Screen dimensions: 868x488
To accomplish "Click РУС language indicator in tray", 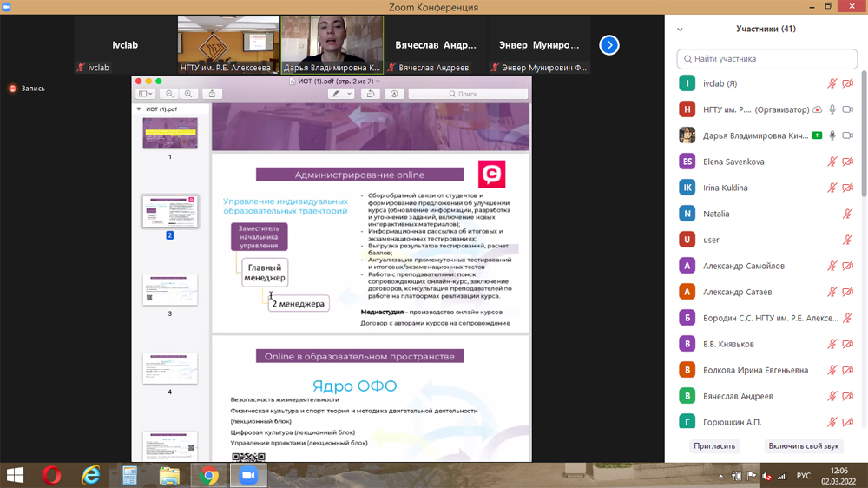I will coord(803,476).
